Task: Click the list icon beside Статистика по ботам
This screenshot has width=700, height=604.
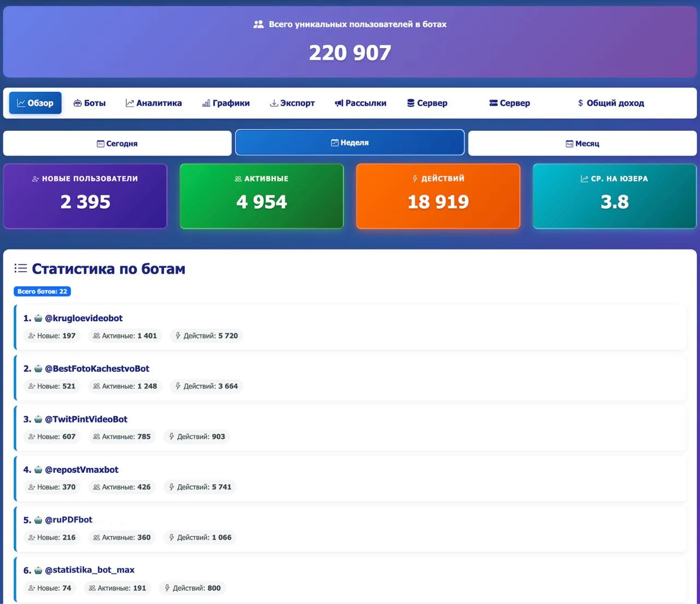Action: (21, 268)
